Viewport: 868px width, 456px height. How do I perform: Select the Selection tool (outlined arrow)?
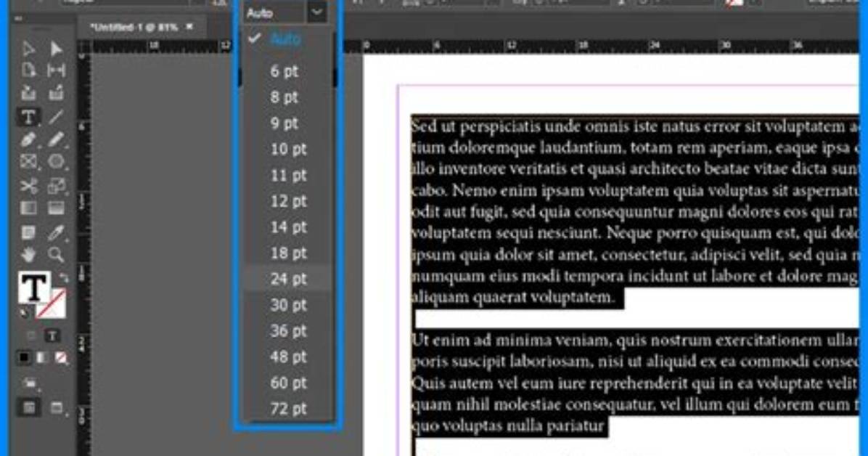pyautogui.click(x=28, y=49)
